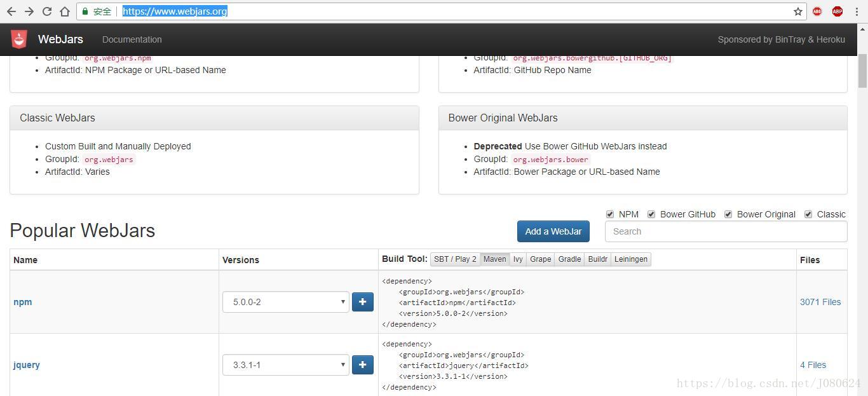Click the Classic WebJars panel heading
868x396 pixels.
(x=57, y=118)
